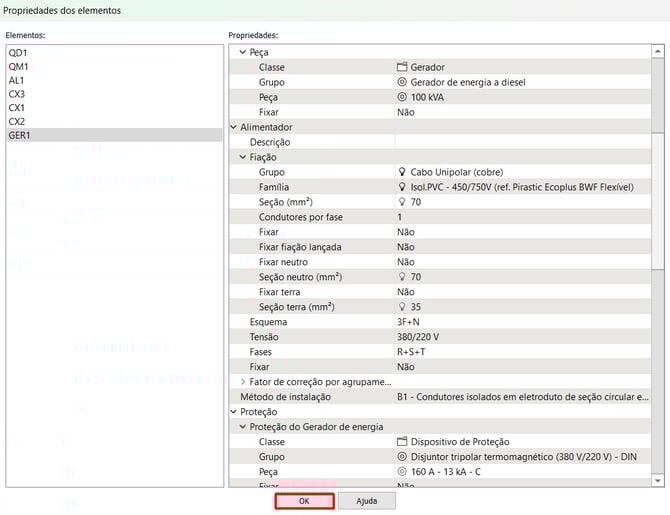Select CX3 element in the list
The image size is (670, 515).
(17, 94)
